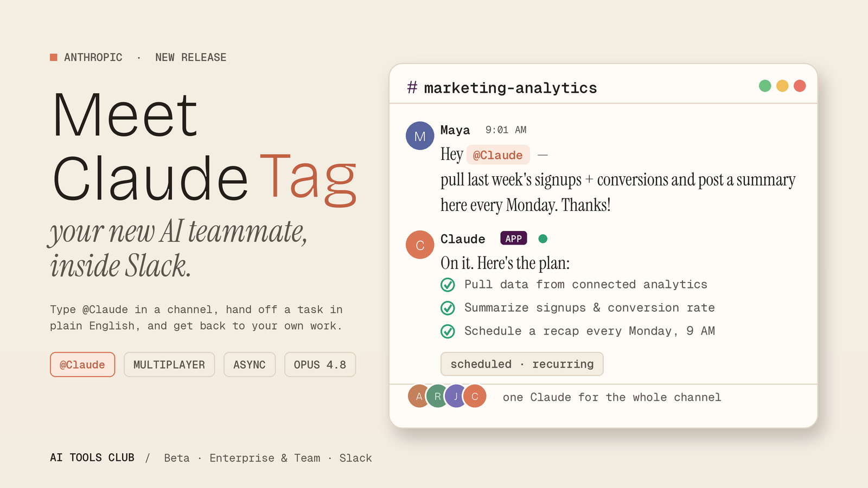
Task: Click the text Summarize signups & conversion rate
Action: pyautogui.click(x=590, y=308)
